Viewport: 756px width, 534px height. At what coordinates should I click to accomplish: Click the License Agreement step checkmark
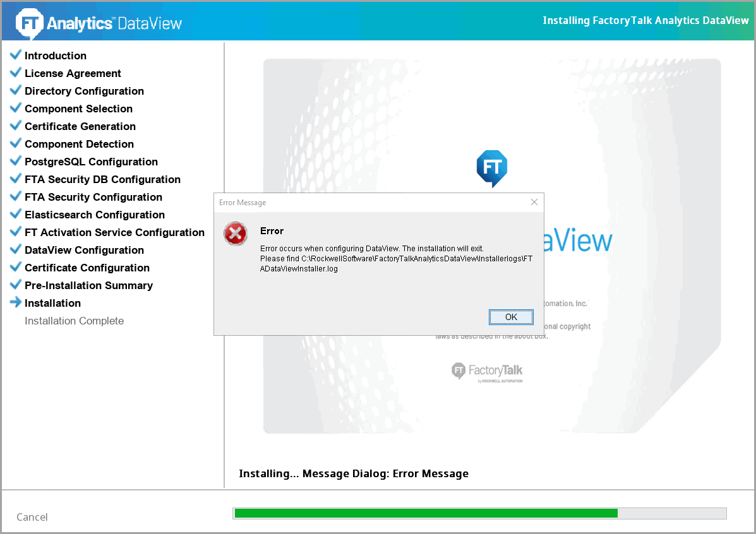[15, 73]
